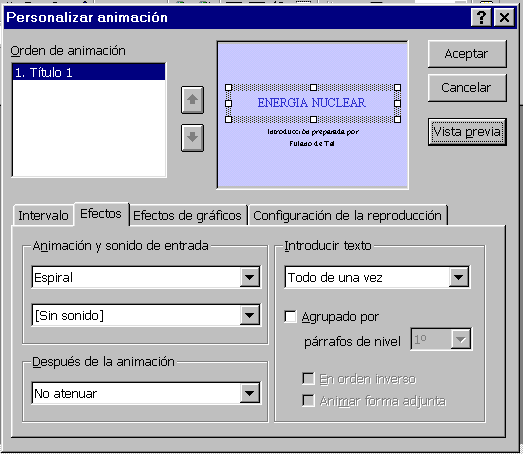Open Configuración de la reproducción tab
Screen dimensions: 523x454
348,215
